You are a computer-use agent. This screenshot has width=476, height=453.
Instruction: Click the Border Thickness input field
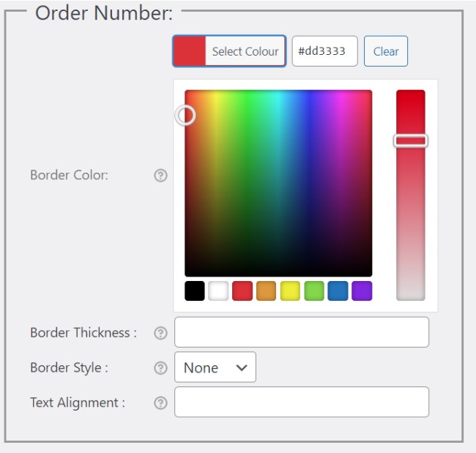point(302,332)
